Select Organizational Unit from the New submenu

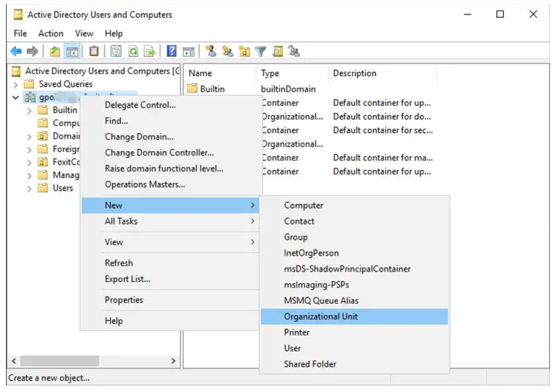point(322,316)
